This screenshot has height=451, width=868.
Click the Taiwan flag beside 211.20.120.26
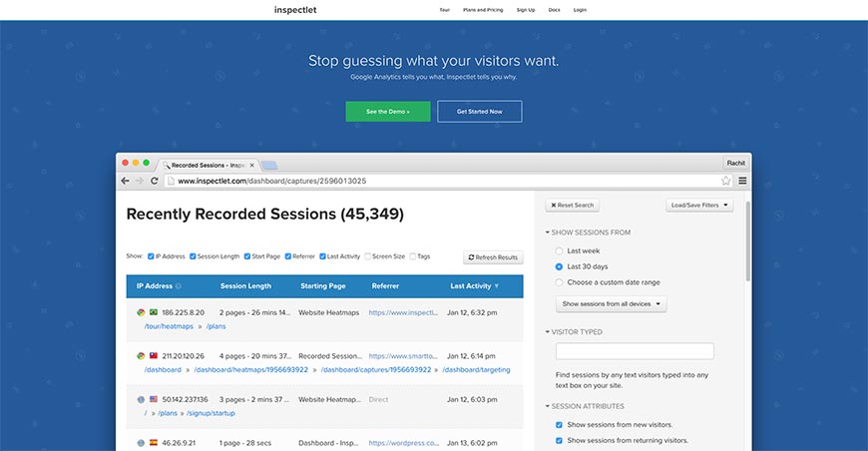pyautogui.click(x=153, y=355)
